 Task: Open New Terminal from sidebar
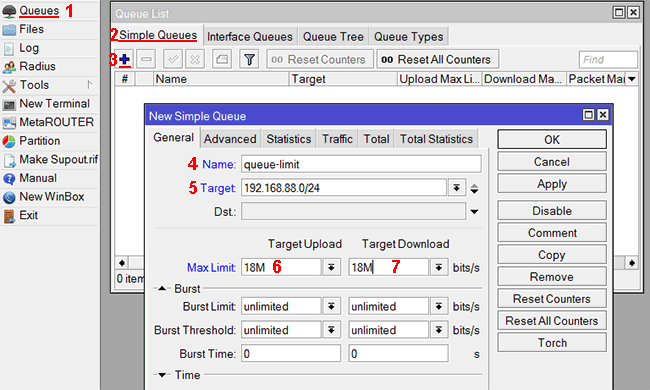coord(54,104)
